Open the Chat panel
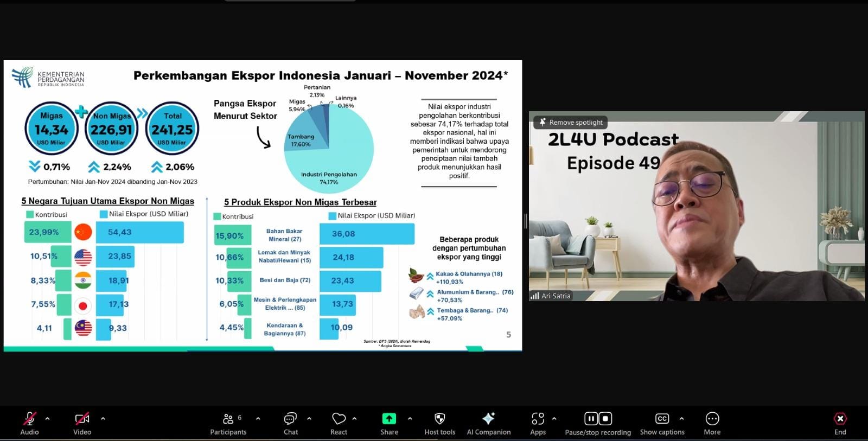Viewport: 868px width, 441px height. pyautogui.click(x=290, y=419)
